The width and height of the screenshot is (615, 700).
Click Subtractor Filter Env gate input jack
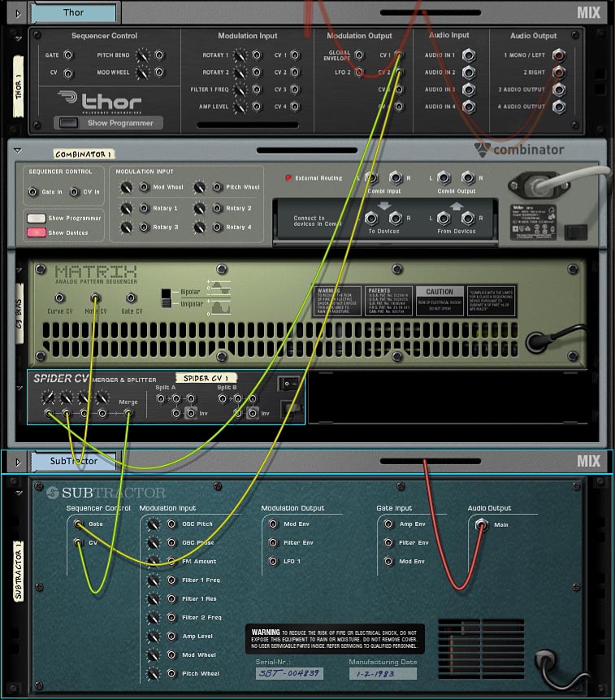coord(388,542)
